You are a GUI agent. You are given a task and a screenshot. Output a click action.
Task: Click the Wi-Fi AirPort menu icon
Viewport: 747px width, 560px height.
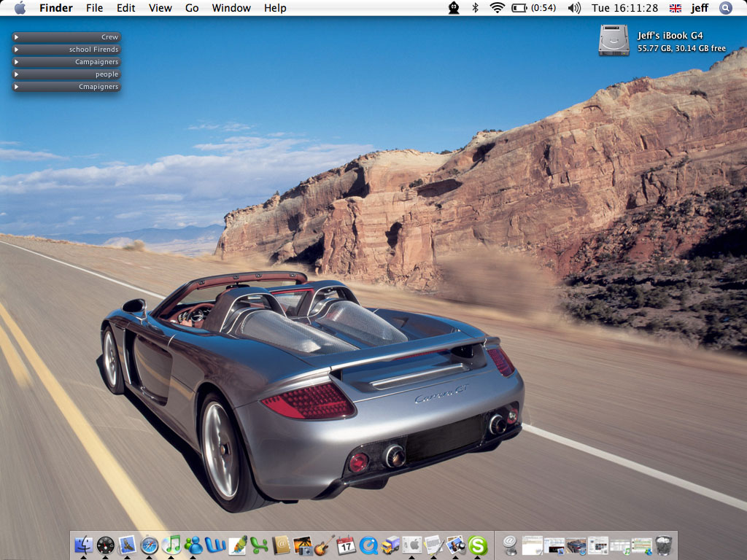(497, 8)
